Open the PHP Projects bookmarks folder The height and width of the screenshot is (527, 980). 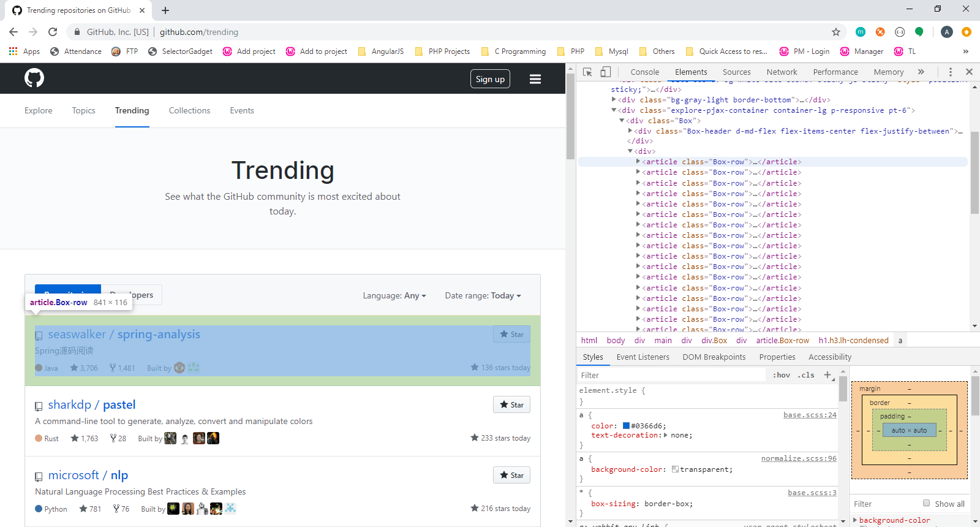coord(443,51)
